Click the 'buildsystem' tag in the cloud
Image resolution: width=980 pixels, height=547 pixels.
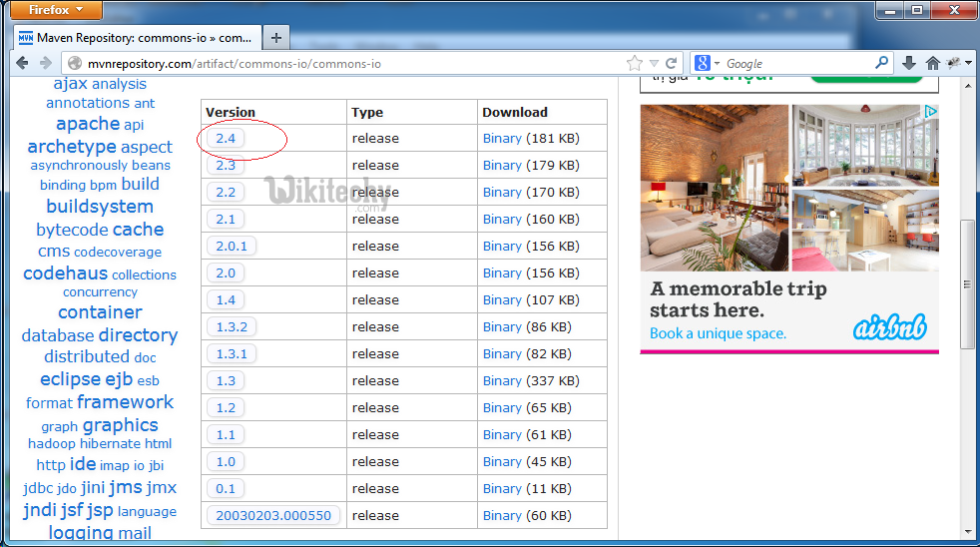(x=100, y=207)
